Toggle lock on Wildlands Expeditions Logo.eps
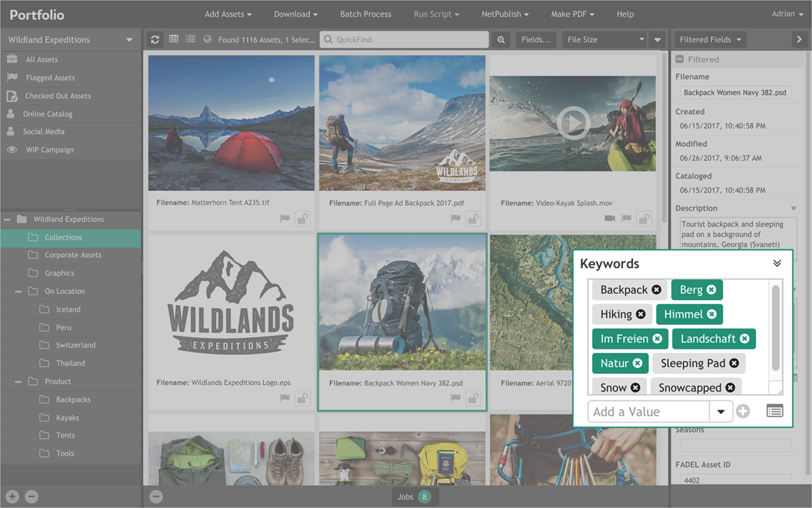The width and height of the screenshot is (812, 508). pyautogui.click(x=302, y=398)
